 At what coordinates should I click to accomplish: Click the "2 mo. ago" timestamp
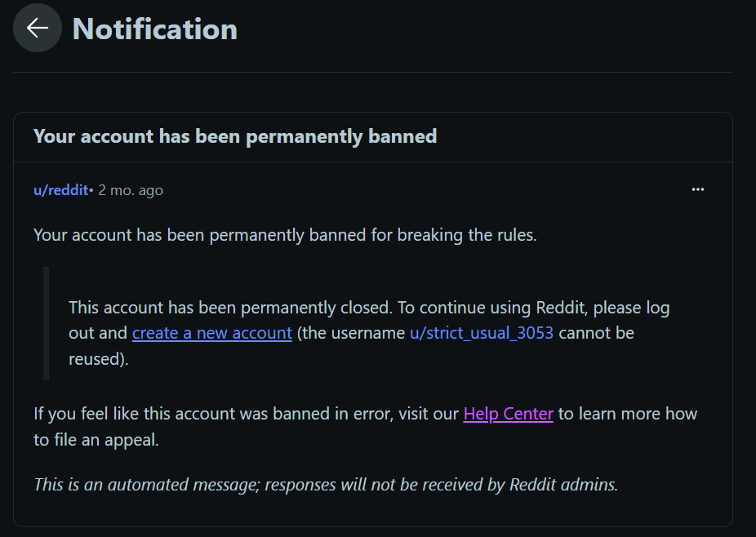point(131,190)
